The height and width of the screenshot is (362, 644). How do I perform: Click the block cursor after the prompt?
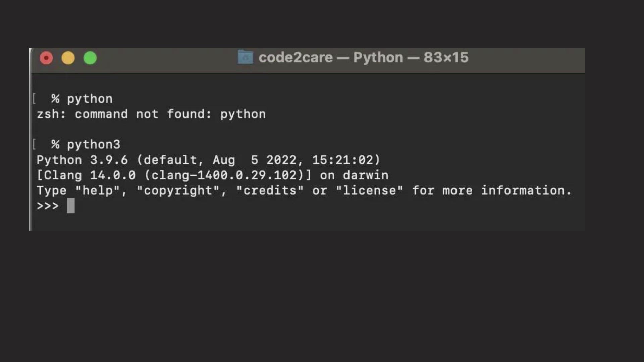point(71,205)
